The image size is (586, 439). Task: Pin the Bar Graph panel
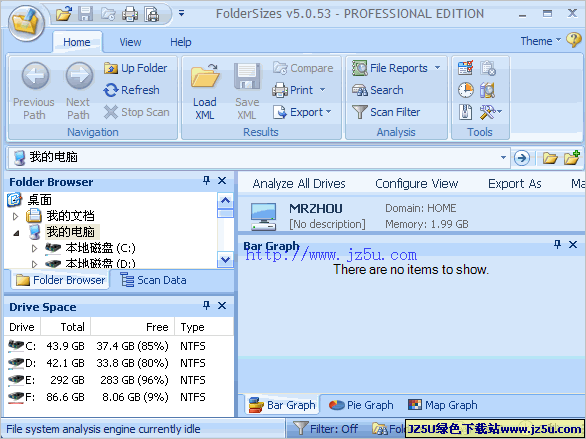[557, 244]
